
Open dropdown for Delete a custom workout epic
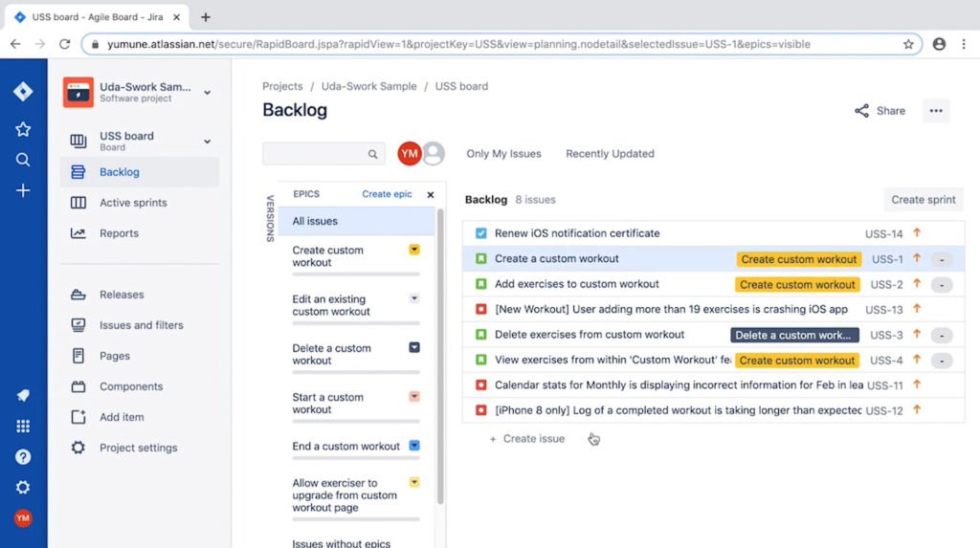click(x=414, y=347)
